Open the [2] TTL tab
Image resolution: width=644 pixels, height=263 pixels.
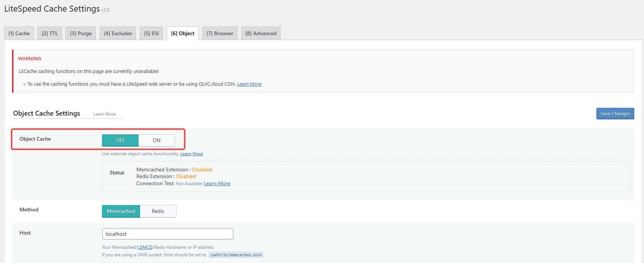(50, 33)
